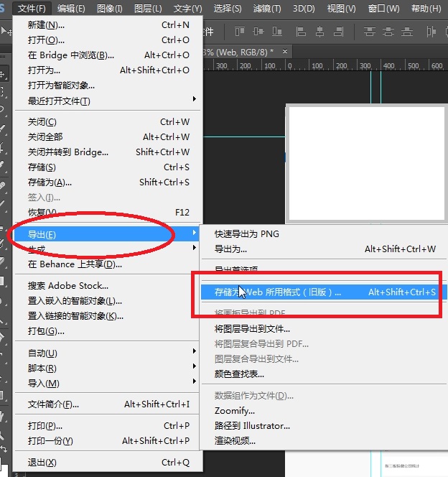The width and height of the screenshot is (448, 477).
Task: Select 快速导出为 PNG in the Export submenu
Action: coord(324,234)
